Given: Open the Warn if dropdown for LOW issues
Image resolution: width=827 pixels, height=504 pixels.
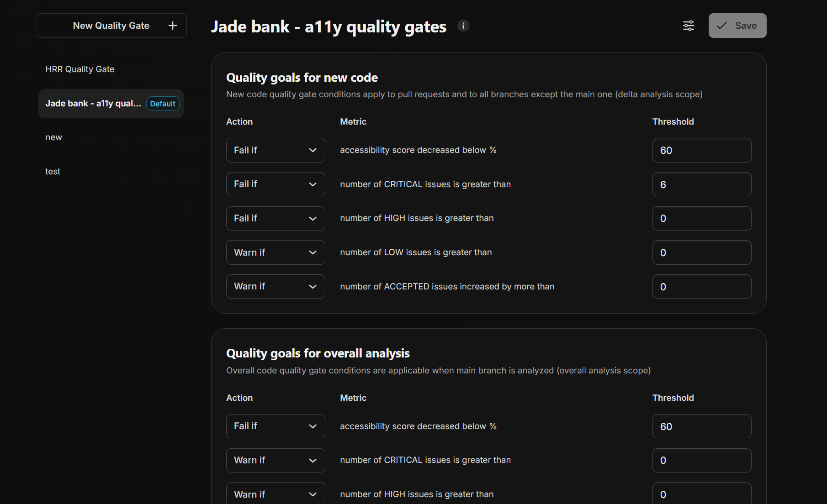Looking at the screenshot, I should tap(275, 252).
